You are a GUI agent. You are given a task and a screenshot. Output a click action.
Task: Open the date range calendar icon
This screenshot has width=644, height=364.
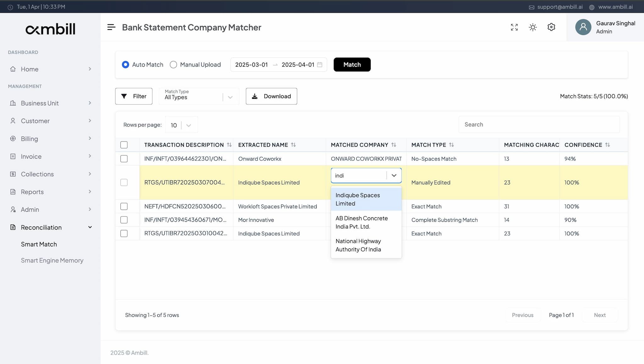319,64
